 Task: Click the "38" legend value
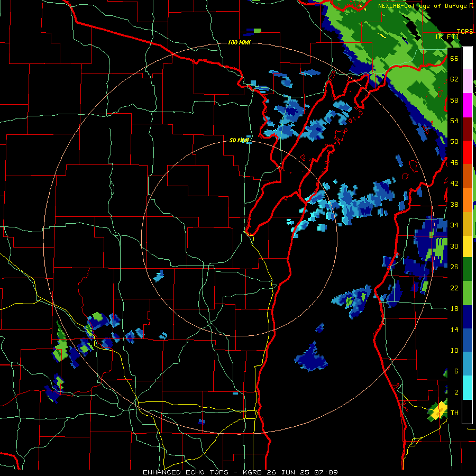pyautogui.click(x=454, y=204)
